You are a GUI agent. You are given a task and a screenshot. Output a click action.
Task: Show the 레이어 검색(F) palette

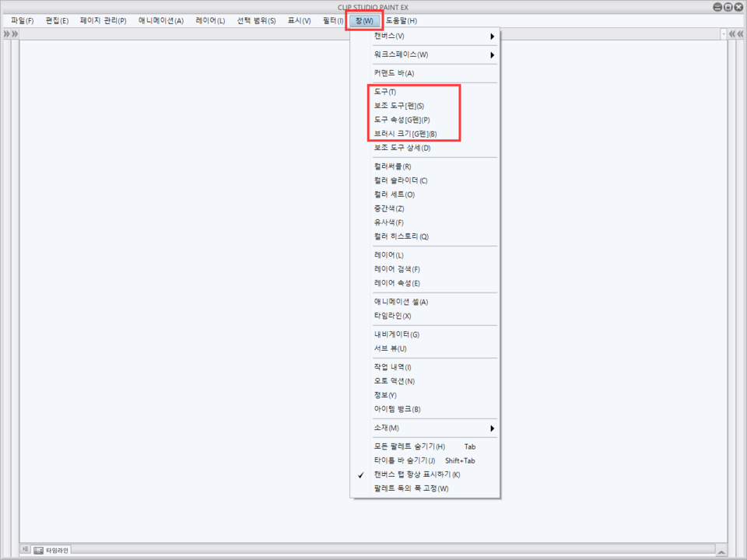tap(434, 269)
